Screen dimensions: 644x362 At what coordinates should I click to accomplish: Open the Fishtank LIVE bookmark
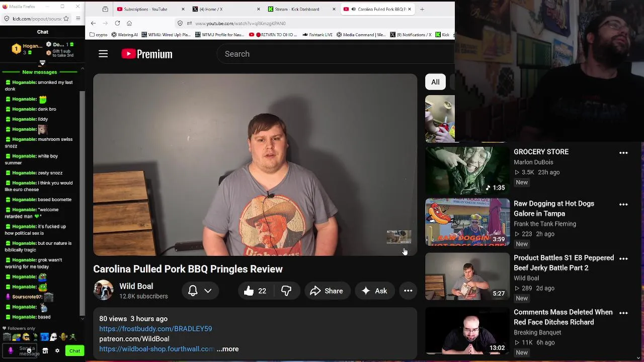(x=317, y=35)
